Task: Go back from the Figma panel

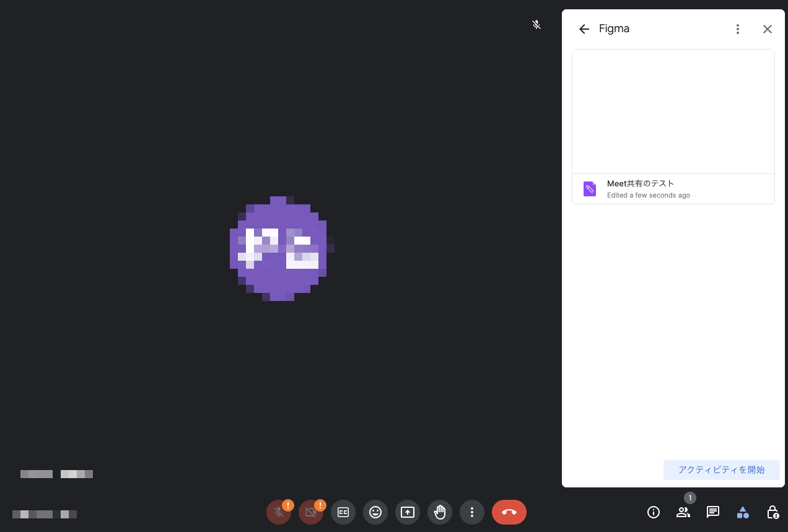Action: [x=584, y=28]
